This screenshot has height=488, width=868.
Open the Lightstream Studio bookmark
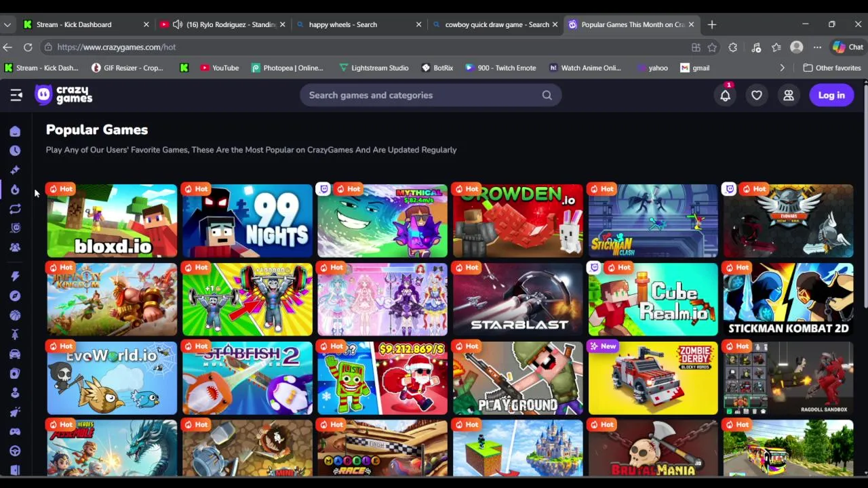(374, 68)
